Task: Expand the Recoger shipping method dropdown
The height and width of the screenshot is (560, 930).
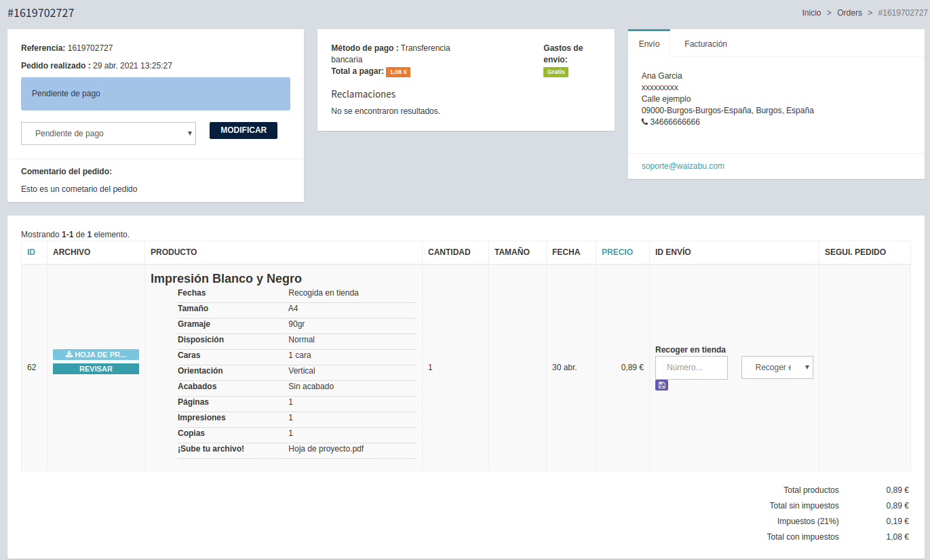Action: pyautogui.click(x=777, y=367)
